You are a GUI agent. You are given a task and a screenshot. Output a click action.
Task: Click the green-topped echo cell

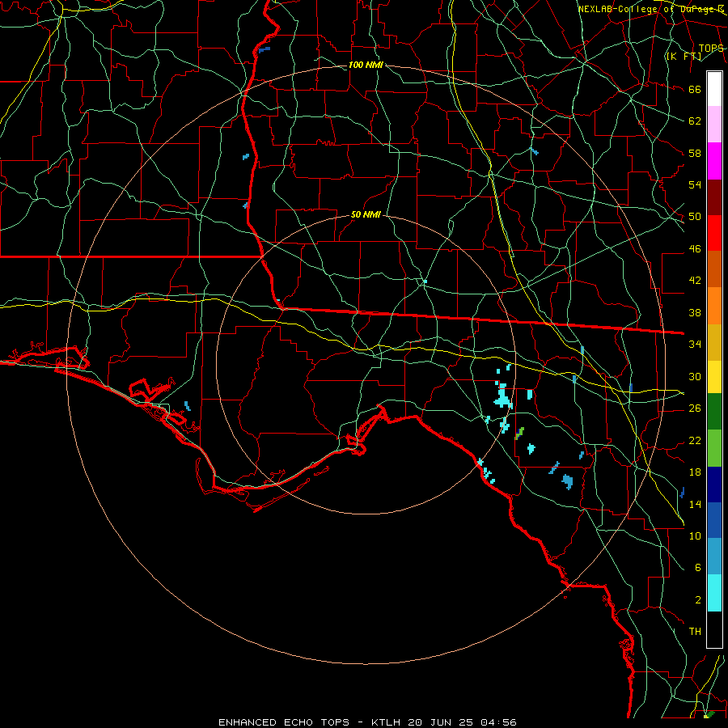pos(519,434)
